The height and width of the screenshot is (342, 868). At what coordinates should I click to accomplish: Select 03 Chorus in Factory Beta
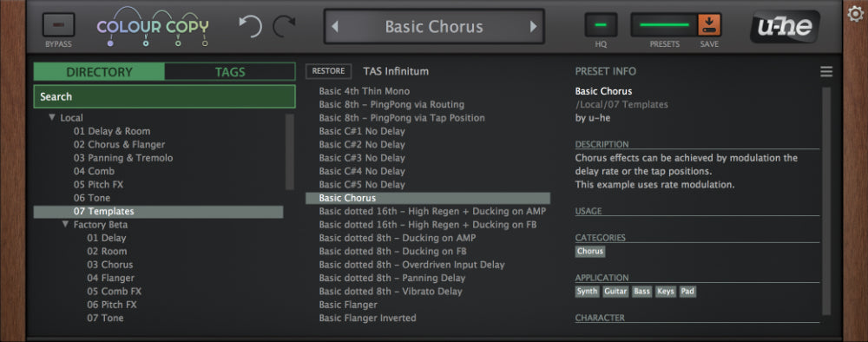pos(109,265)
